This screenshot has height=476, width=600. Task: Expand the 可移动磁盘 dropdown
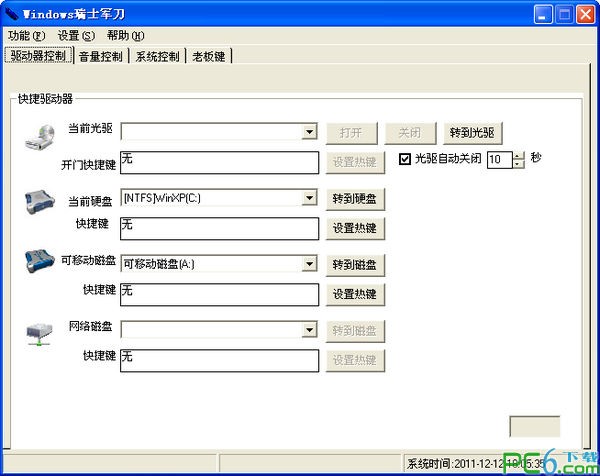pyautogui.click(x=309, y=264)
